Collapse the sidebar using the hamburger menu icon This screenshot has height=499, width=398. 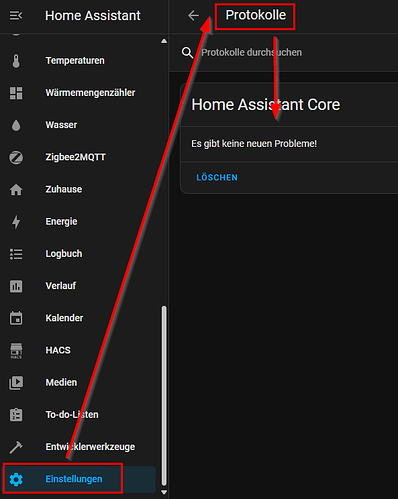point(16,15)
